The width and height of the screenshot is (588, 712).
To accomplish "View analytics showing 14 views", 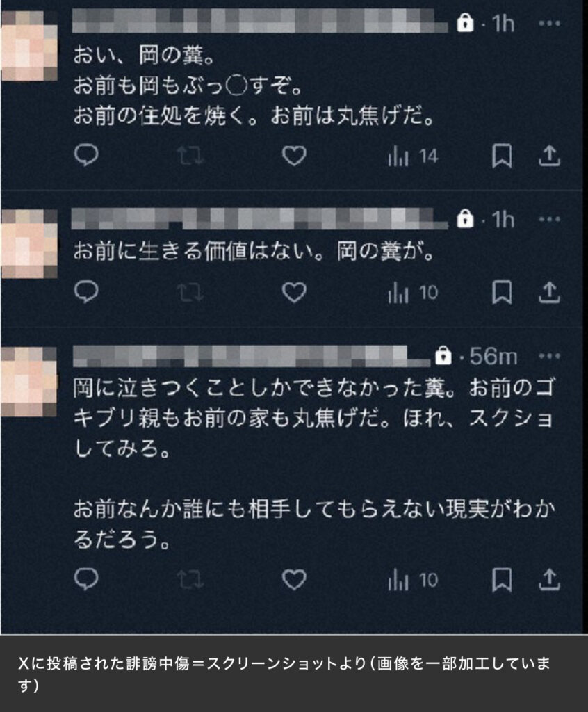I will [x=413, y=156].
